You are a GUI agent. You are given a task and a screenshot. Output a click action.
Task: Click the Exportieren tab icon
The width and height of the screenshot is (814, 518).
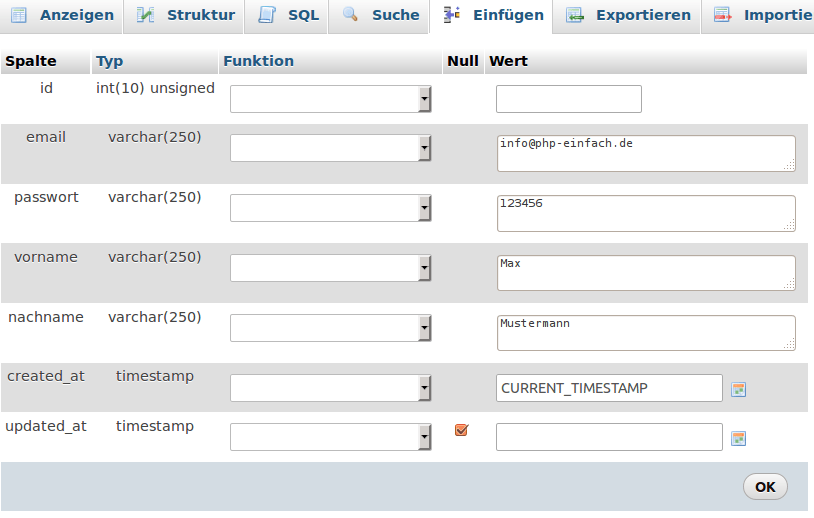click(x=575, y=15)
